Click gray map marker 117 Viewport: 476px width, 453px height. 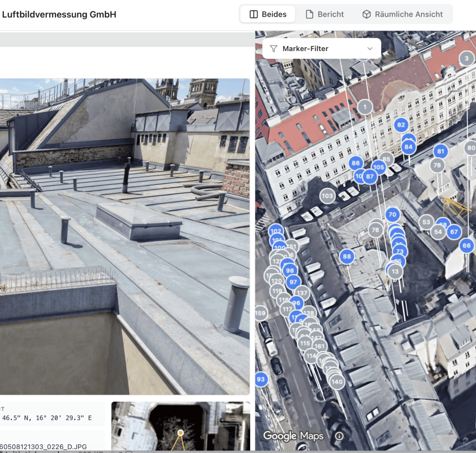point(287,310)
